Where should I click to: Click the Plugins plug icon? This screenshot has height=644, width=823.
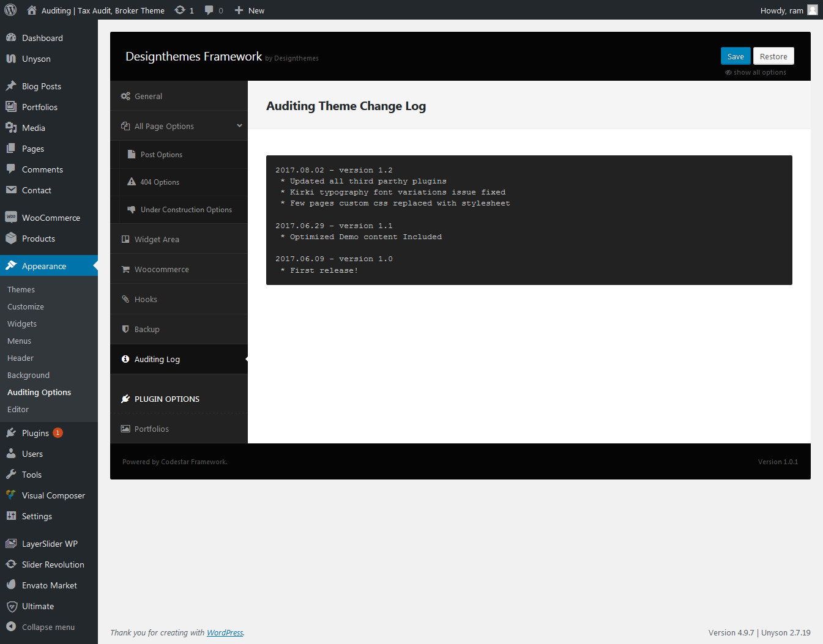coord(11,432)
